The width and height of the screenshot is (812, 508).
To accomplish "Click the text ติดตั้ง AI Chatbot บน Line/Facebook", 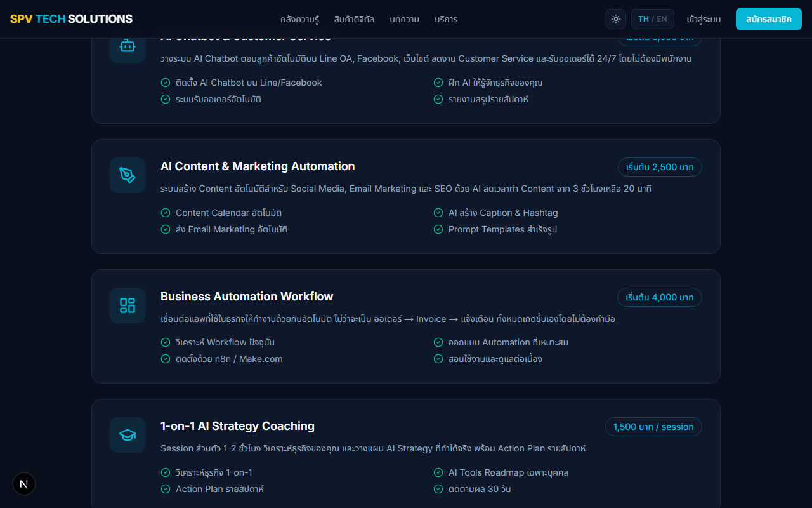I will click(249, 83).
